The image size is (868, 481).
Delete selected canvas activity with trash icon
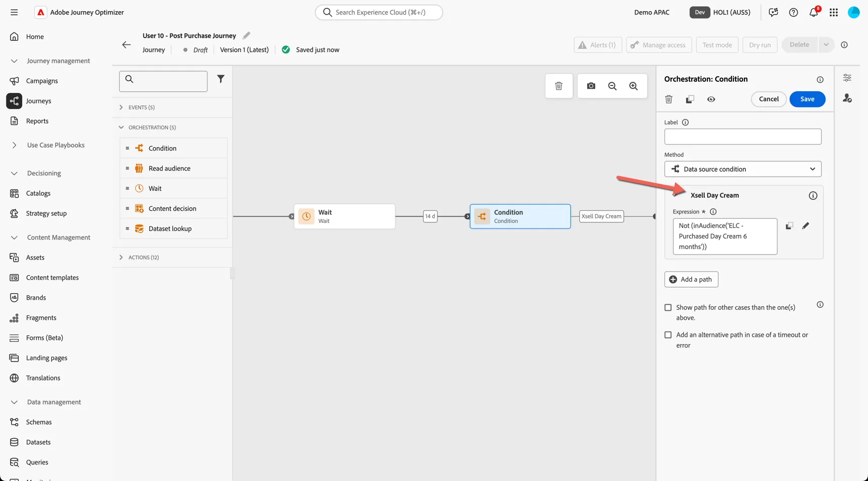tap(559, 86)
